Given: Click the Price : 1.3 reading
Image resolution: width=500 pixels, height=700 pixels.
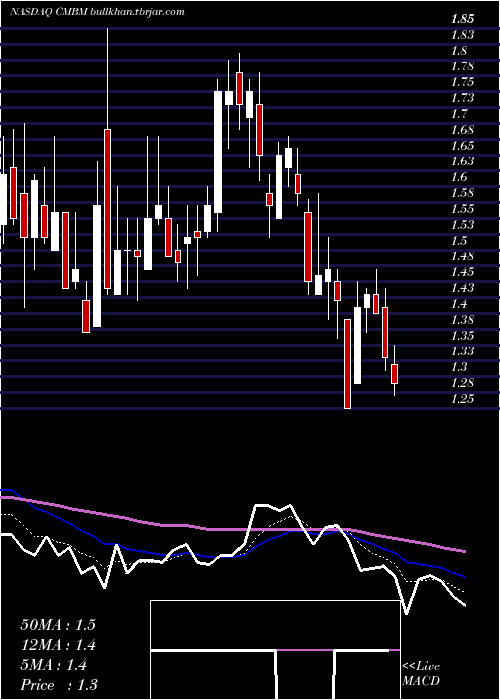Looking at the screenshot, I should (59, 684).
